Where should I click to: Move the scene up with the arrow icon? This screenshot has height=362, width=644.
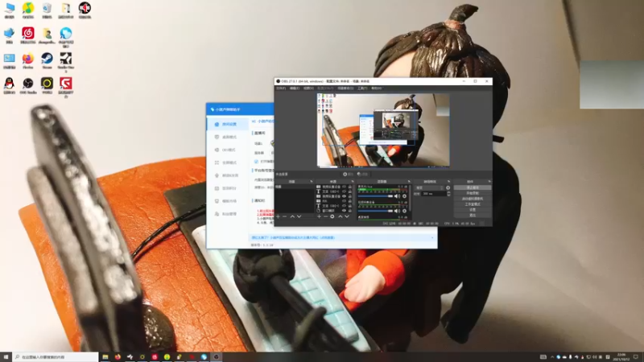pos(292,216)
